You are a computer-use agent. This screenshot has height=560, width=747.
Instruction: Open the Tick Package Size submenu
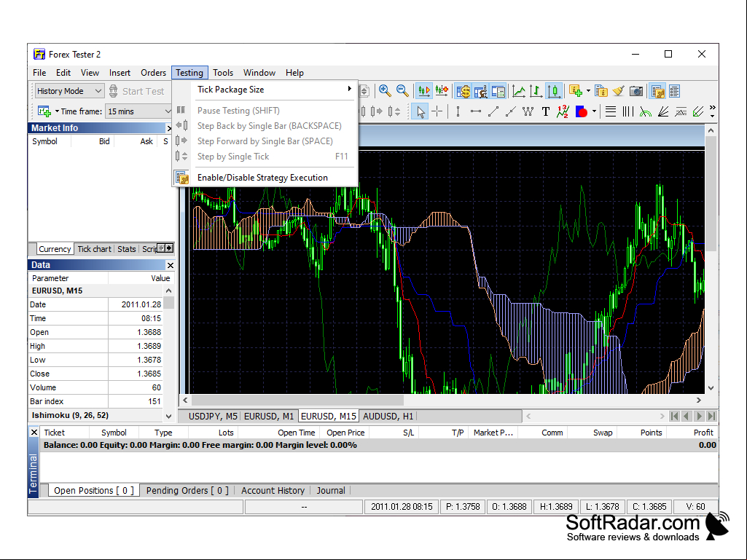tap(275, 90)
